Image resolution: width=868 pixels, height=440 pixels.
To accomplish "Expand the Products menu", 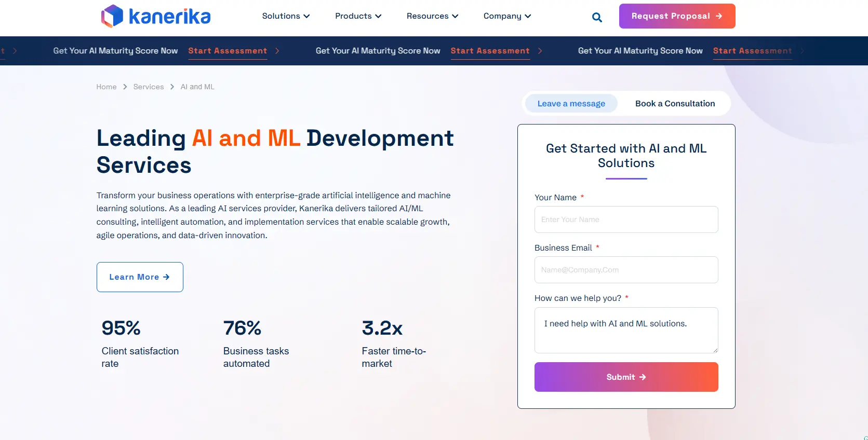I will pyautogui.click(x=358, y=16).
